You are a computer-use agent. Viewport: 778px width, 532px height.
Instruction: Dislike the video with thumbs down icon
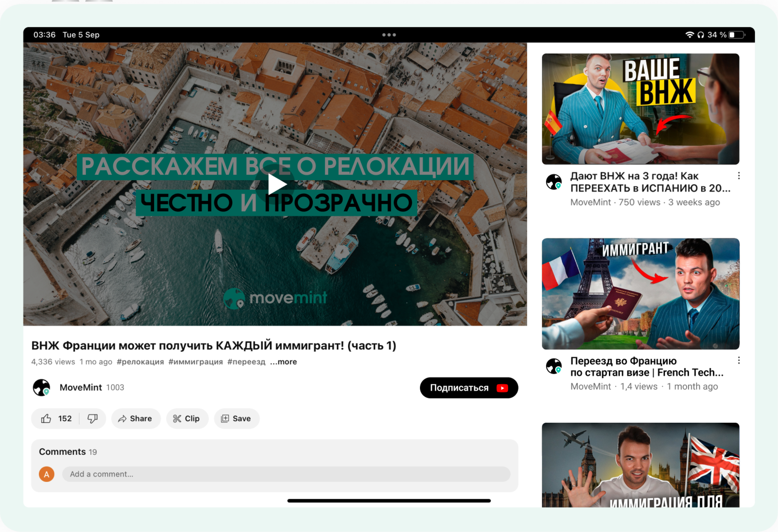point(93,419)
